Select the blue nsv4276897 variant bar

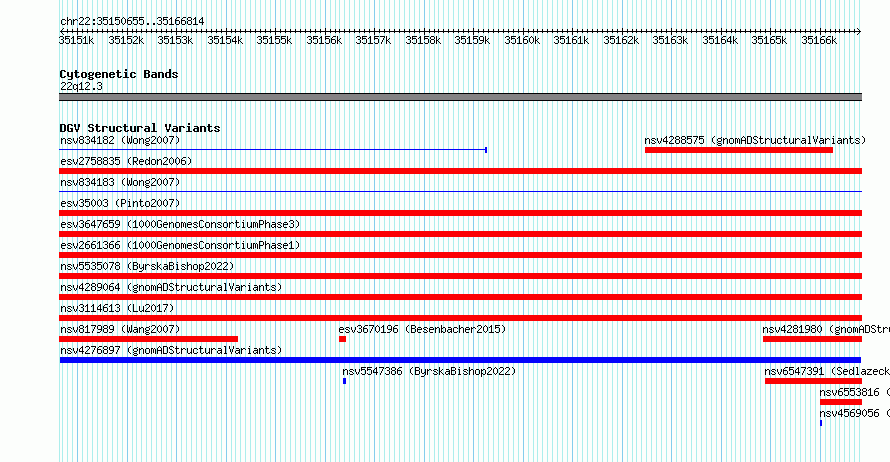click(x=460, y=360)
